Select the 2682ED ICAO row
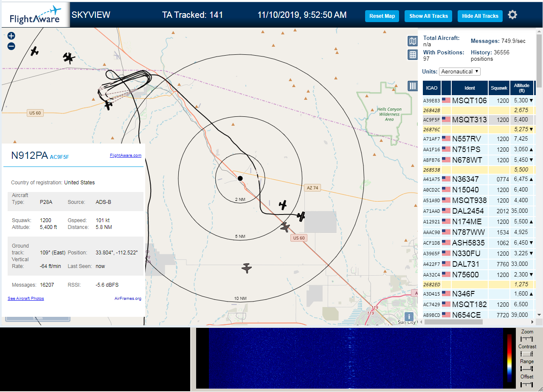 click(x=478, y=285)
